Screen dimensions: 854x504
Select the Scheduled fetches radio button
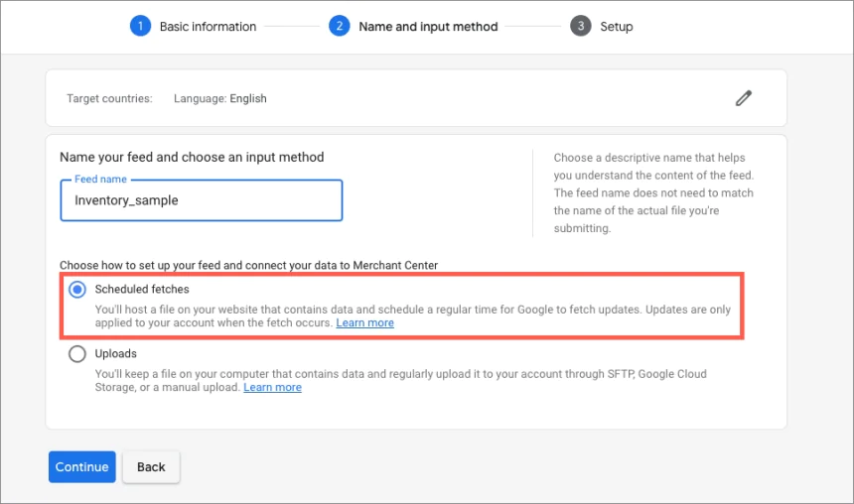77,290
